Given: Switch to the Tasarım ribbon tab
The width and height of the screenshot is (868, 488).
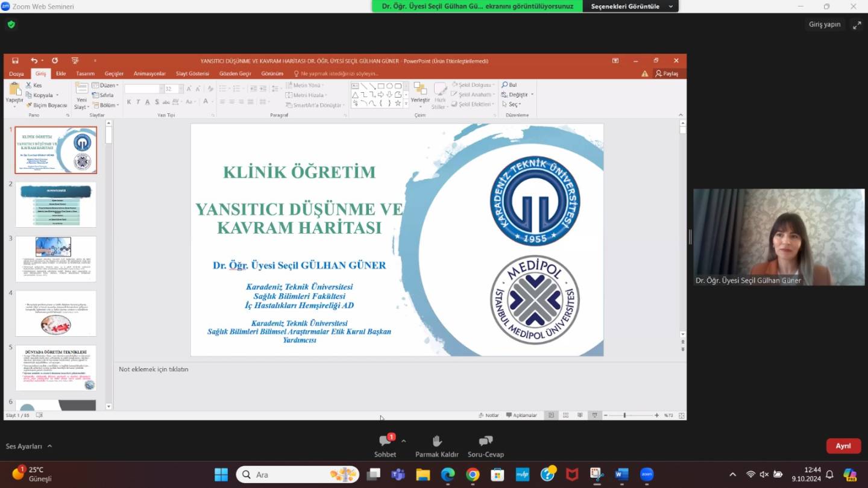Looking at the screenshot, I should click(85, 74).
